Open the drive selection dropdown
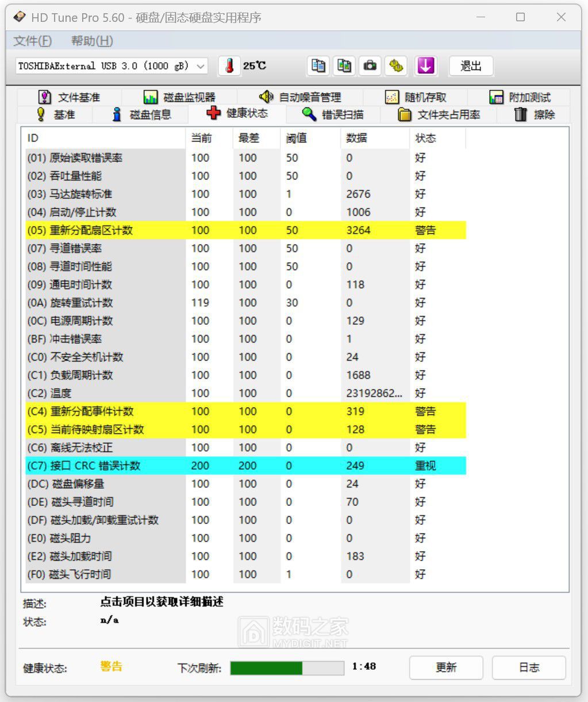Viewport: 588px width, 702px height. 112,66
